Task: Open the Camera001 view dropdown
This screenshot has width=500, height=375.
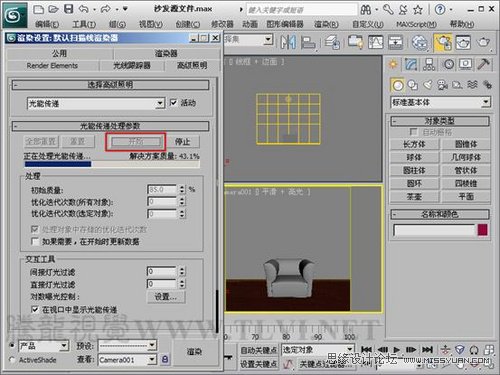Action: tap(127, 360)
